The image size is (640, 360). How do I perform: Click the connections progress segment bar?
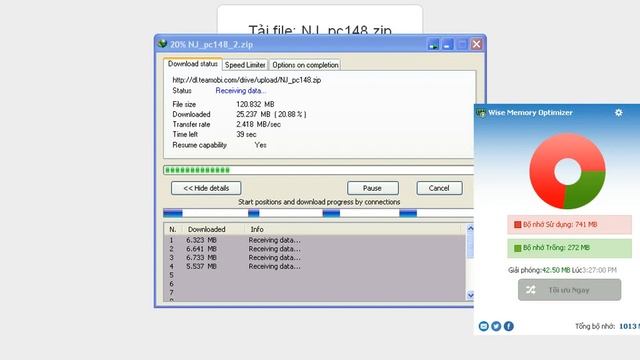click(x=318, y=213)
